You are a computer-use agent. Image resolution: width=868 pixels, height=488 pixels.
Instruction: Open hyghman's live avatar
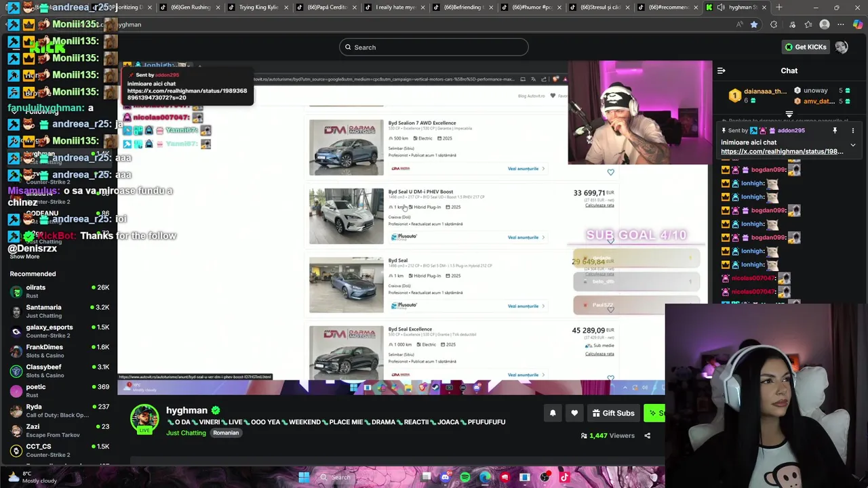tap(144, 419)
